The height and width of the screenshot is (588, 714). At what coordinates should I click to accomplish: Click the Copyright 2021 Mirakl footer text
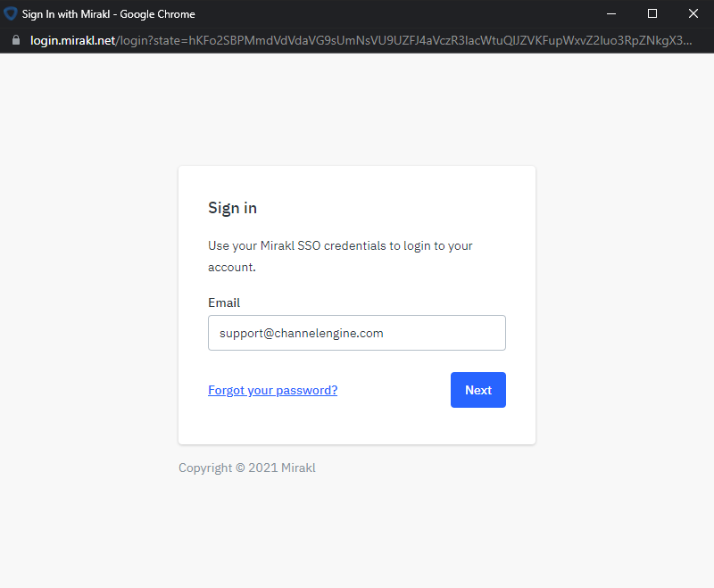247,468
